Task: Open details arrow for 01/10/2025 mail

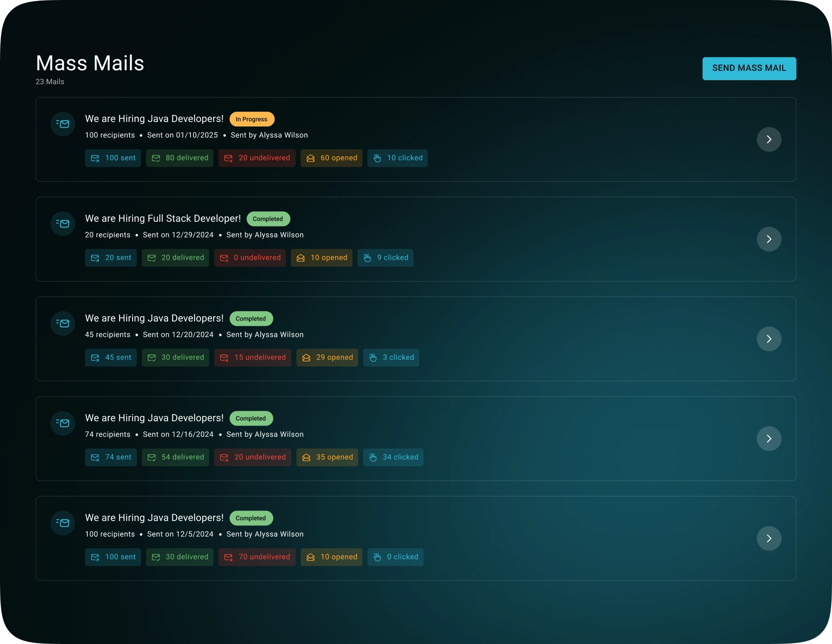Action: [x=769, y=139]
